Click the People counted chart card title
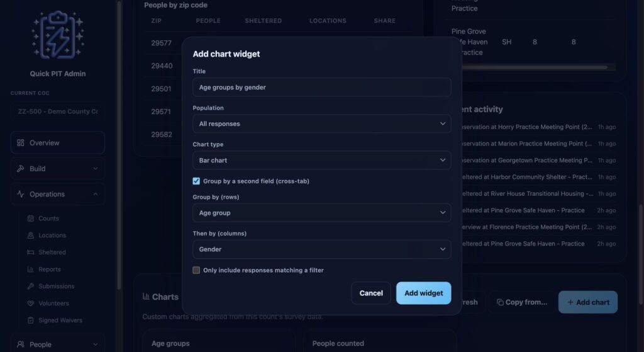This screenshot has width=644, height=352. (x=338, y=343)
